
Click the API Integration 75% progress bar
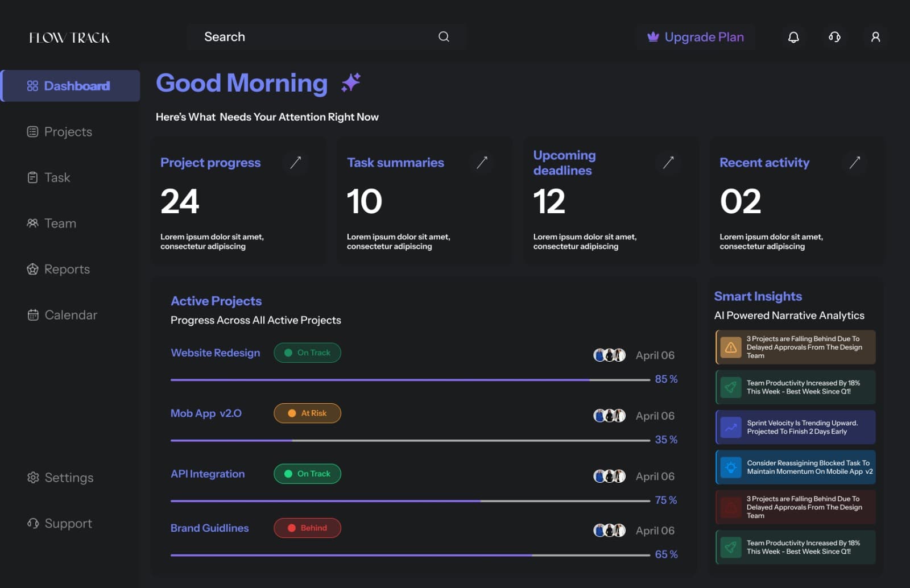pos(410,501)
